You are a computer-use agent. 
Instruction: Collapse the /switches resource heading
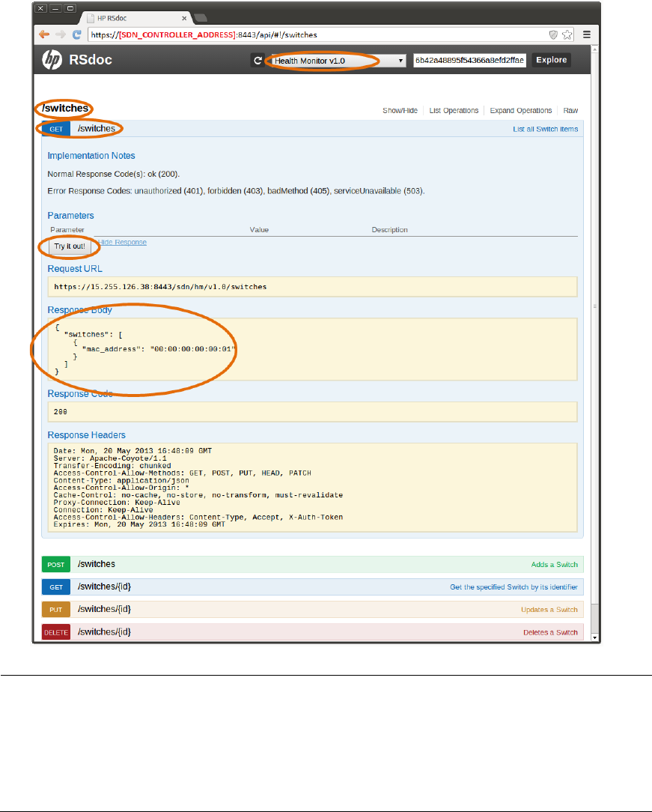pos(65,108)
